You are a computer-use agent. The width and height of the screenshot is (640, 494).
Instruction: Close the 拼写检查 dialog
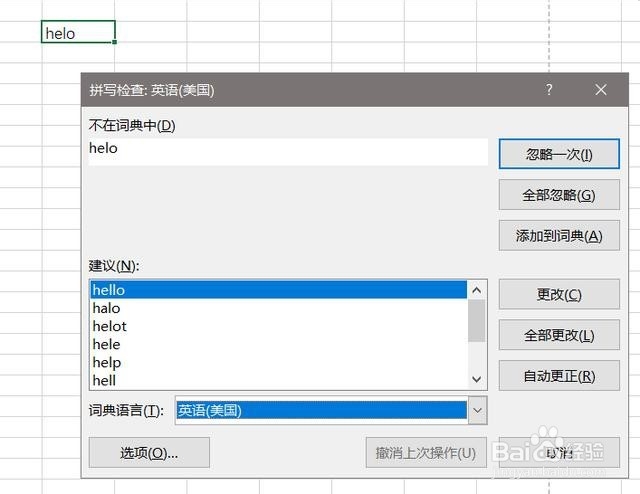click(601, 89)
